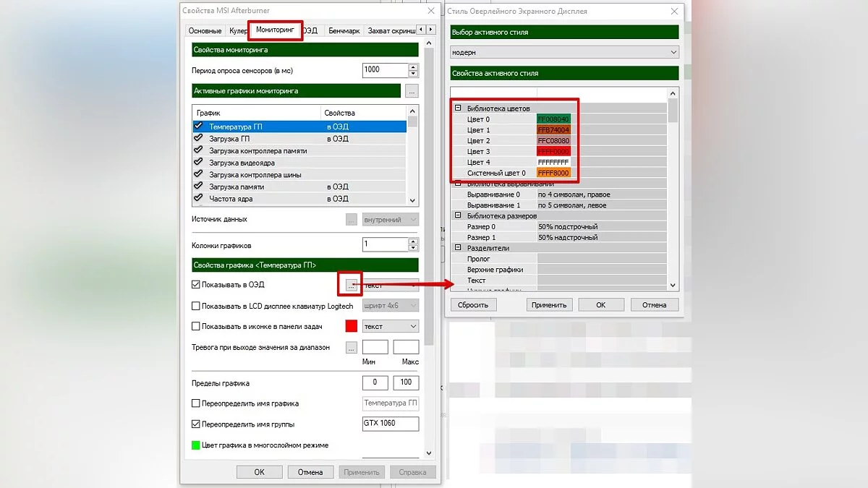Viewport: 868px width, 488px height.
Task: Open the ОЭД tab
Action: pos(311,31)
